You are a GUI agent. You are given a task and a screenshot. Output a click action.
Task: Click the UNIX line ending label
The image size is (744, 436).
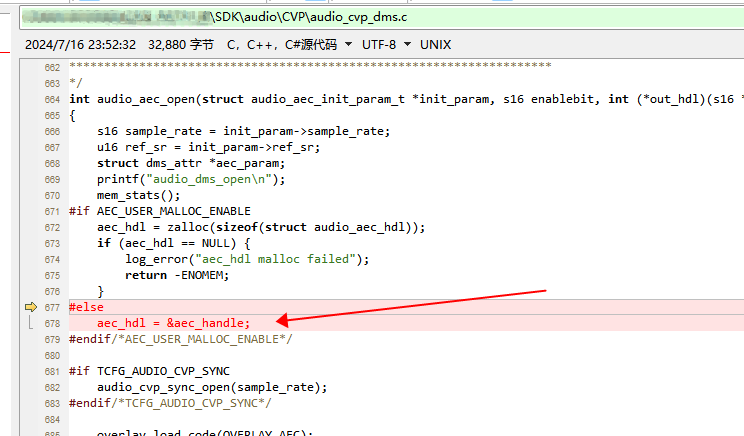435,45
